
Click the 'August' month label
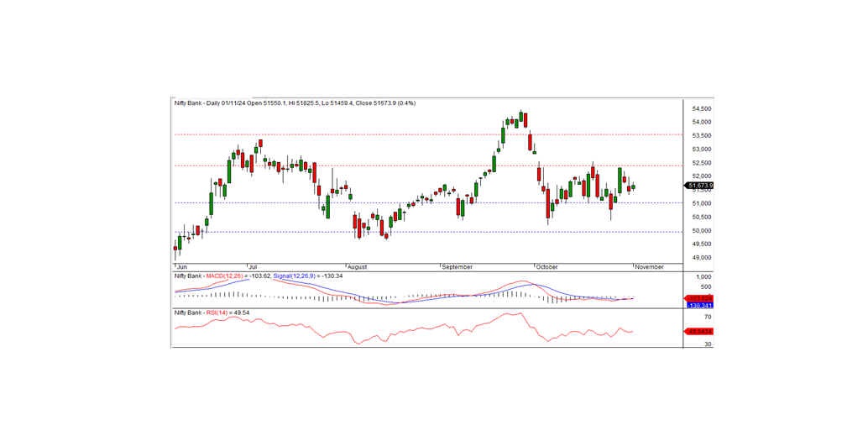tap(357, 267)
